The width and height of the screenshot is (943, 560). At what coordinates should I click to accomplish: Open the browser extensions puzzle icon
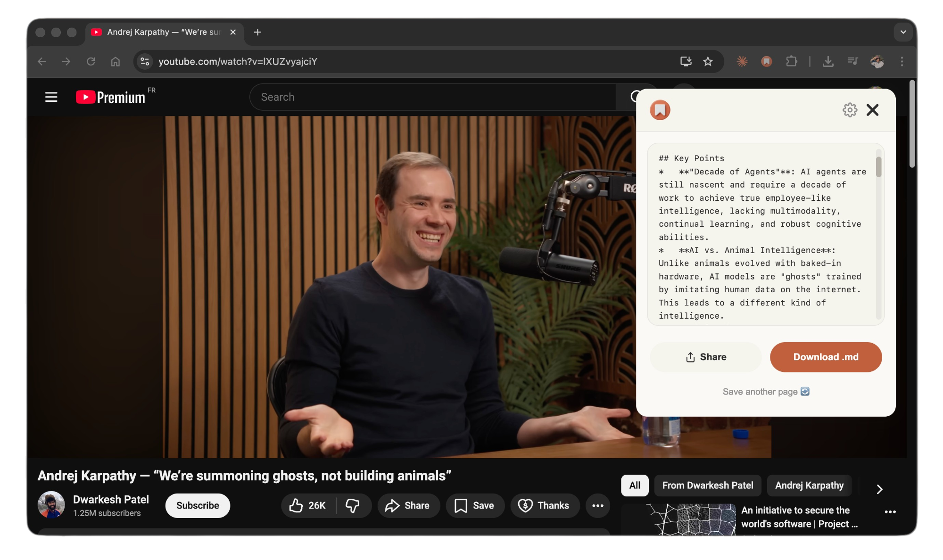[792, 61]
